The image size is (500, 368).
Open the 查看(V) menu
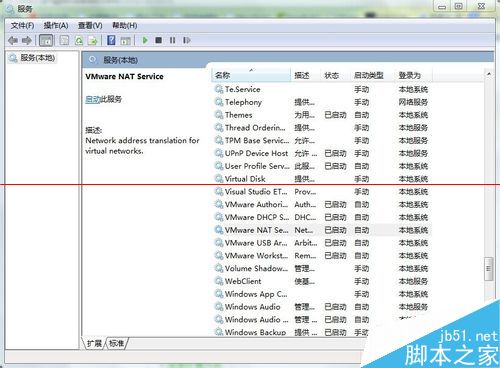point(90,25)
